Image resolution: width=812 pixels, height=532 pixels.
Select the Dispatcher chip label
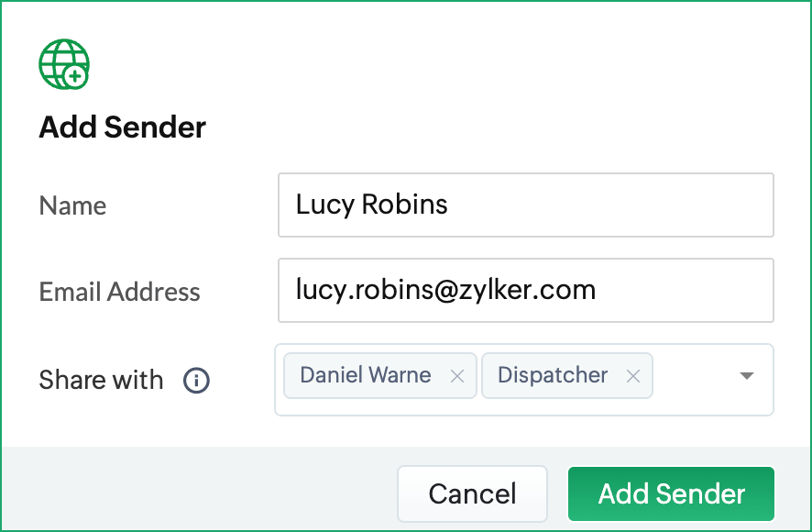click(553, 375)
